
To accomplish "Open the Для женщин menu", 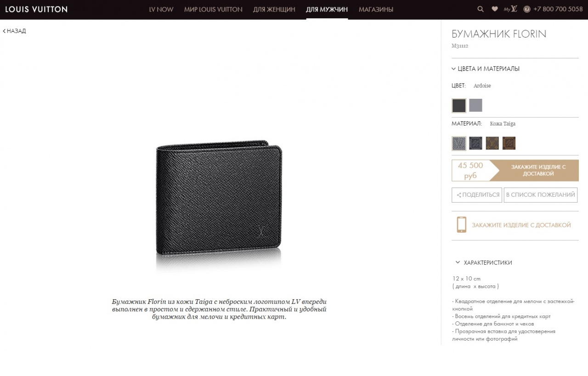I will pos(274,9).
